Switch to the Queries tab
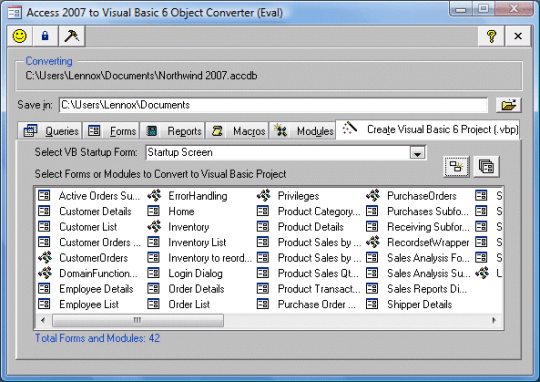 [50, 131]
